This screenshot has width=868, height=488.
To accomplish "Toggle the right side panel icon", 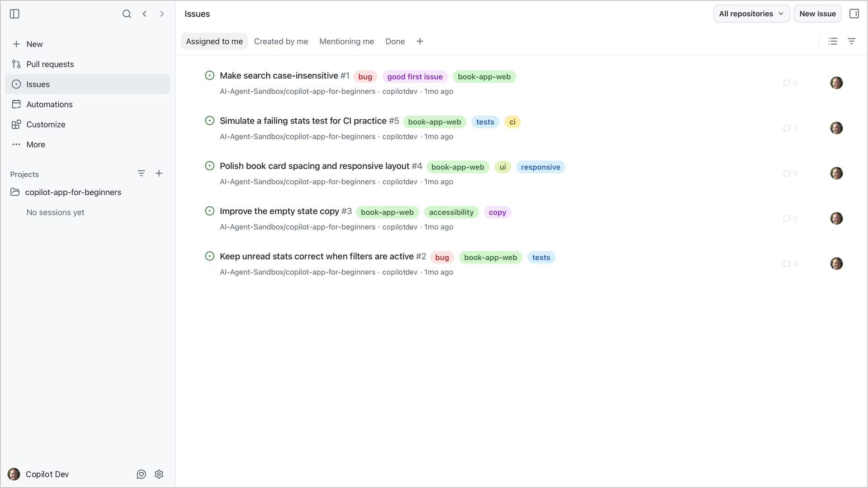I will tap(854, 14).
